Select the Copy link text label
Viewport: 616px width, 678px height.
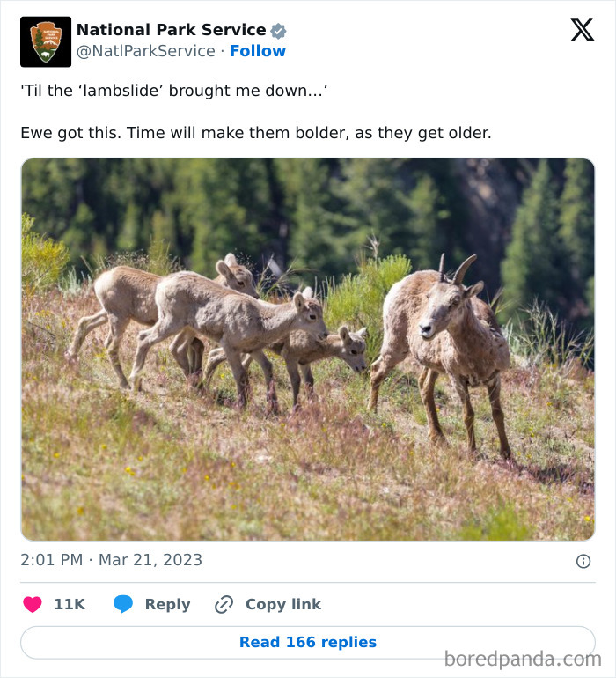pos(283,604)
